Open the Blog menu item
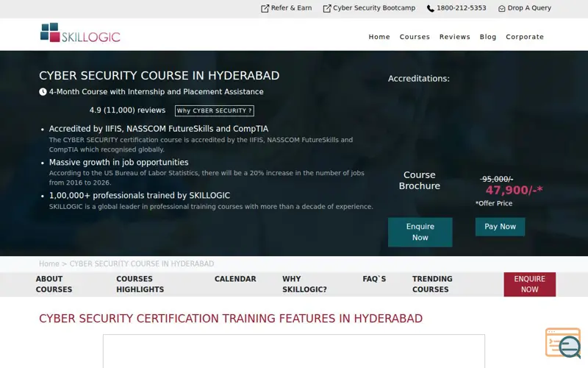 point(487,37)
